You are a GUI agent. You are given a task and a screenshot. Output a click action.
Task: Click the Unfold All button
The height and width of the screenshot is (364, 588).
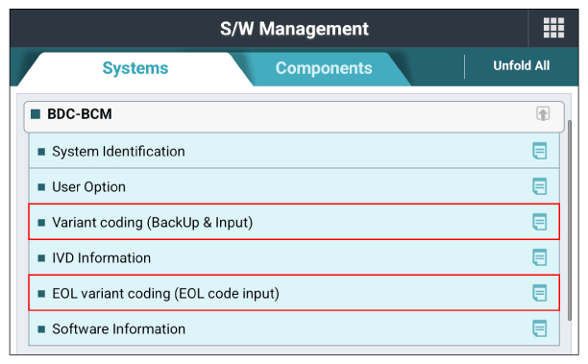click(x=522, y=66)
